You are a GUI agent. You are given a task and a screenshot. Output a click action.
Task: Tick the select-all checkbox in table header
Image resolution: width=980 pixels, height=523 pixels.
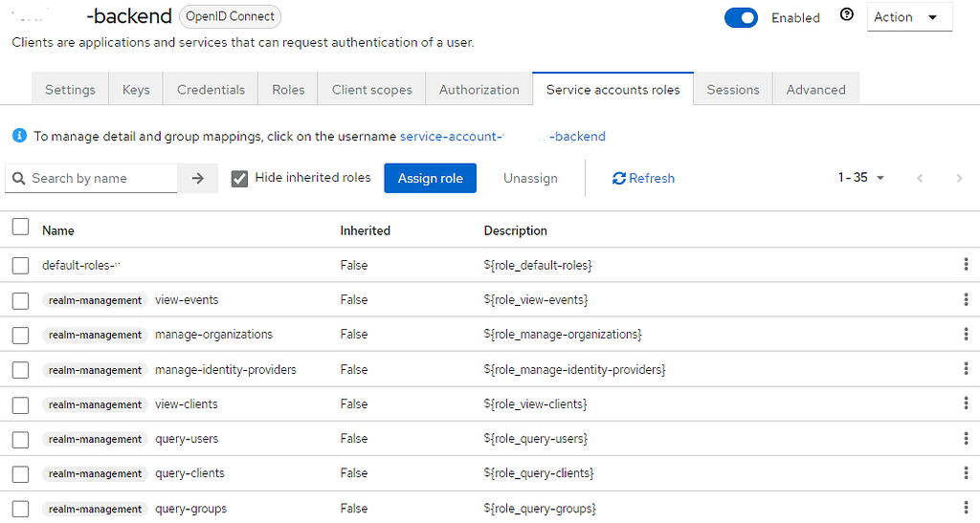pyautogui.click(x=20, y=228)
